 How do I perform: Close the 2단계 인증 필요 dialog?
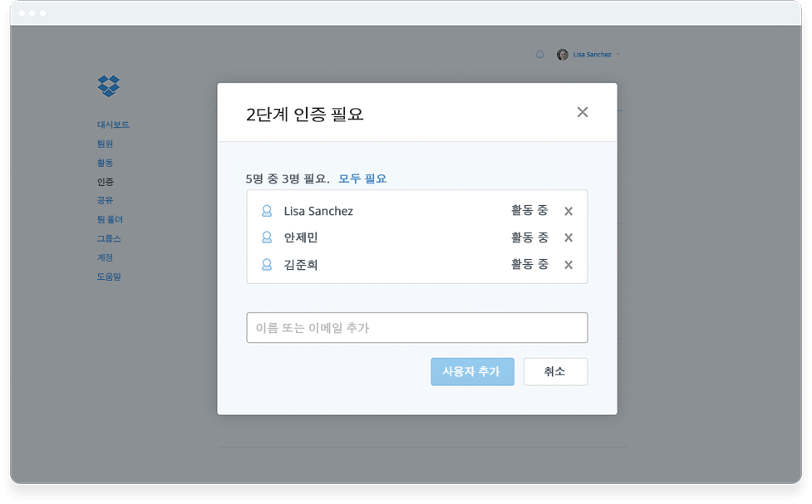582,111
